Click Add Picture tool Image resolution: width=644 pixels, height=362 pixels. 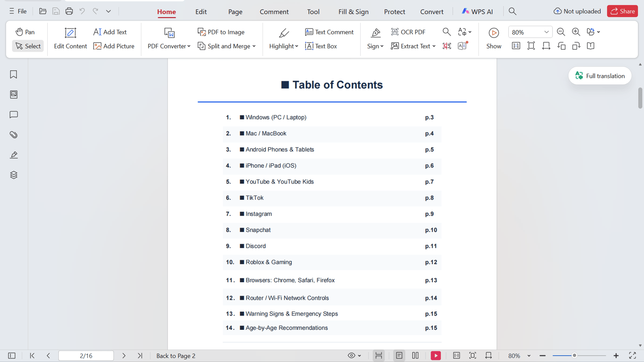tap(114, 46)
